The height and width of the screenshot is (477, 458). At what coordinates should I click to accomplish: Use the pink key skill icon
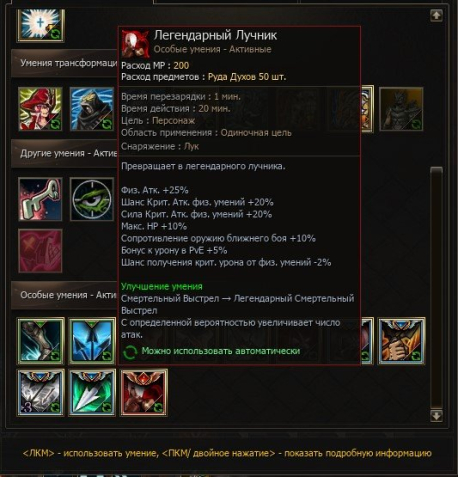(40, 199)
